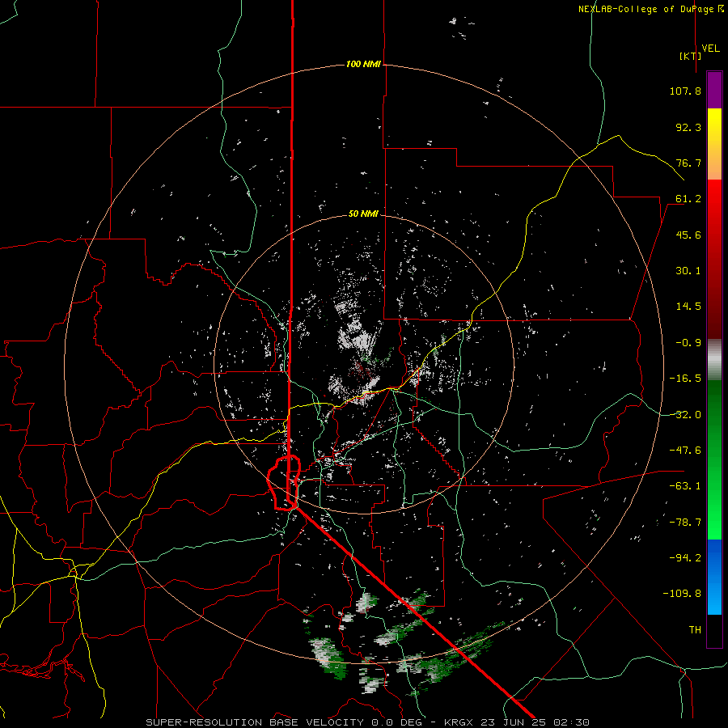The image size is (728, 728).
Task: Click the SUPER-RESOLUTION BASE VELOCITY caption text
Action: coord(255,722)
